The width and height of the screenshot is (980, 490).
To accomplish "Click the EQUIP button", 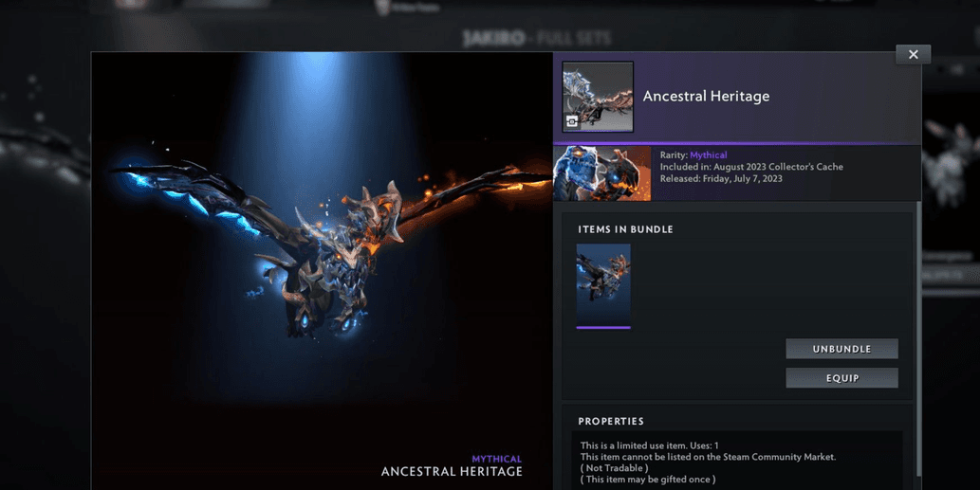I will (841, 377).
